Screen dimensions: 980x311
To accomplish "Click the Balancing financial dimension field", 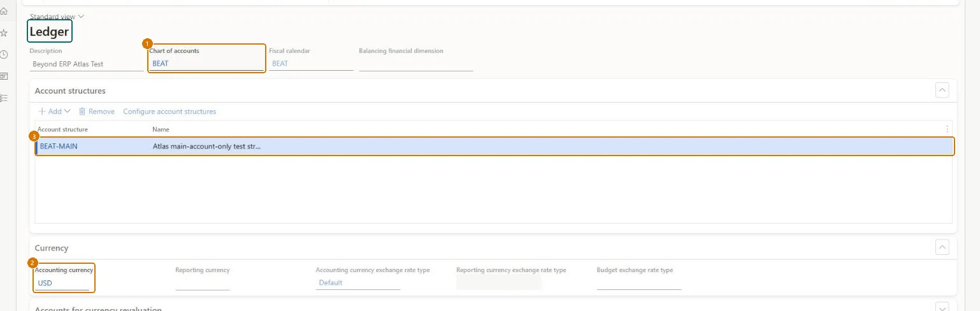I will coord(416,64).
